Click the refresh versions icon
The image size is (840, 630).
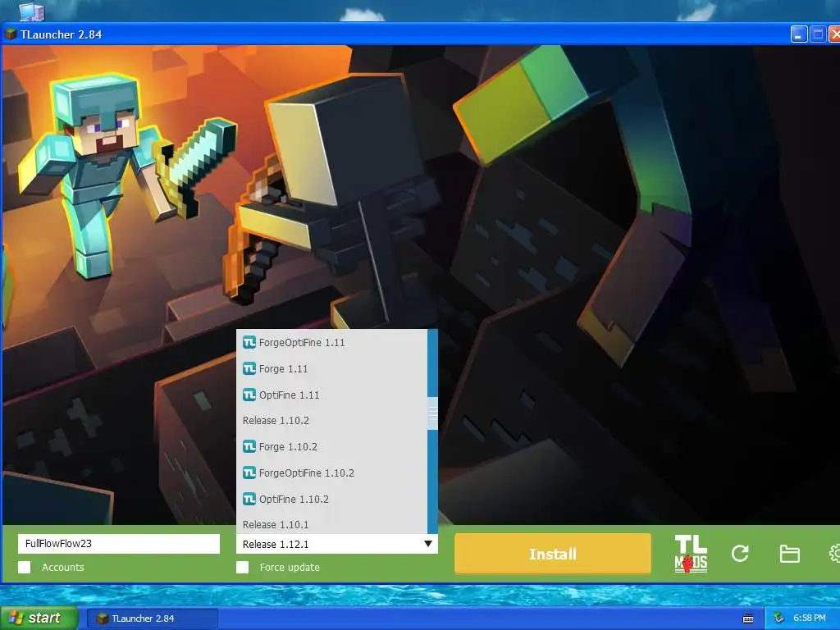pos(740,554)
